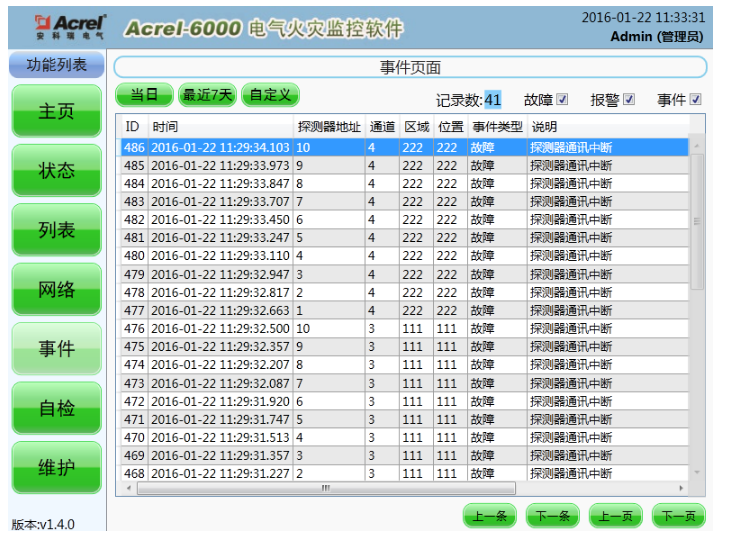Viewport: 729px width, 547px height.
Task: Click the vertical scrollbar up arrow
Action: tap(696, 146)
